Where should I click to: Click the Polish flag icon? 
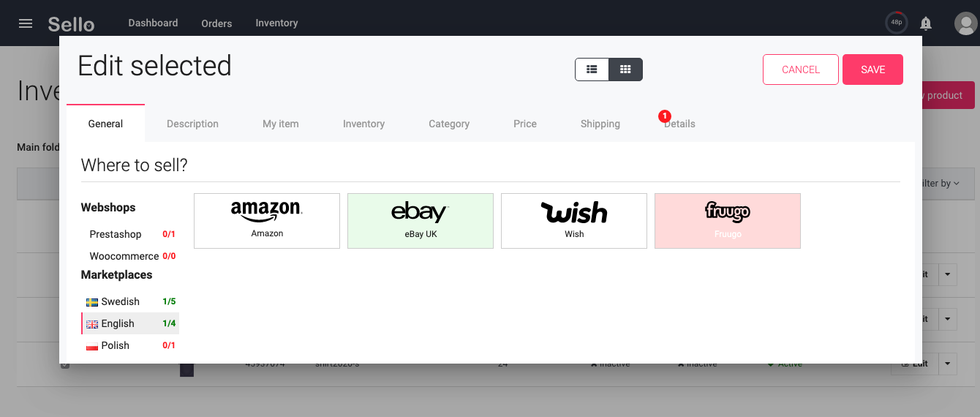point(92,346)
